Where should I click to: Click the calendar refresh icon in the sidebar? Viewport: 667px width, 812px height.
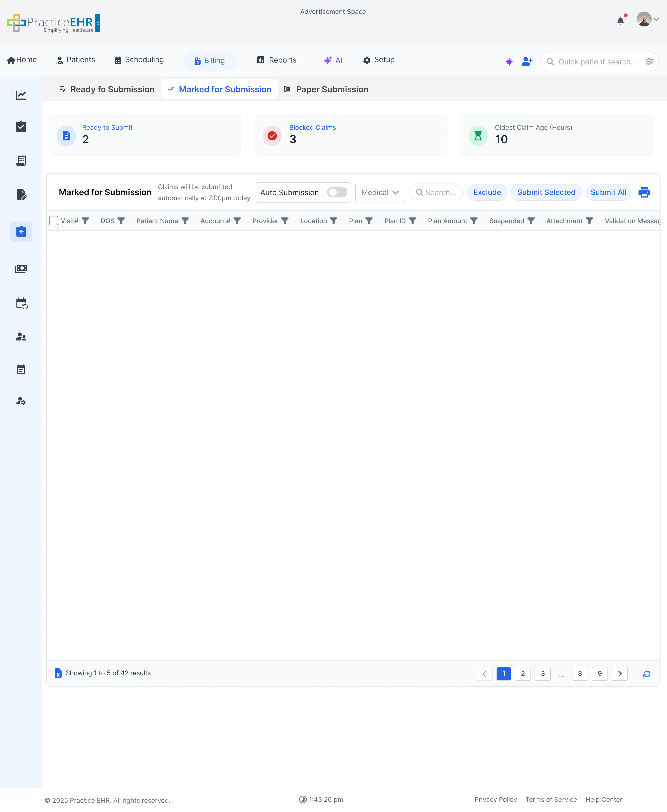point(21,304)
